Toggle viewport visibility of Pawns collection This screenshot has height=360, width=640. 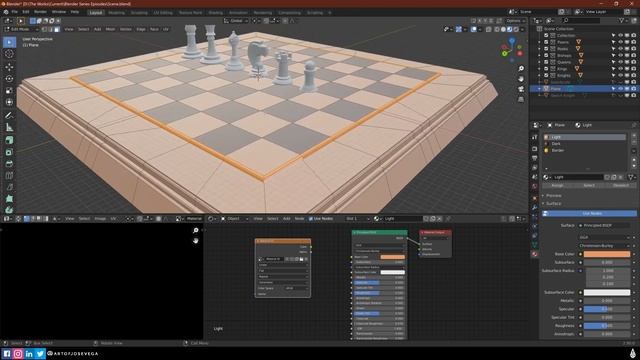click(x=620, y=42)
